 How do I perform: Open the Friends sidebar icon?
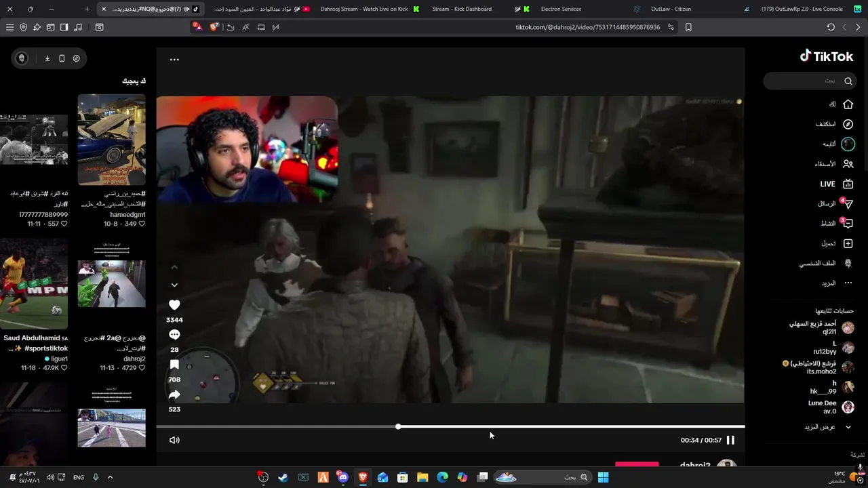pyautogui.click(x=848, y=164)
